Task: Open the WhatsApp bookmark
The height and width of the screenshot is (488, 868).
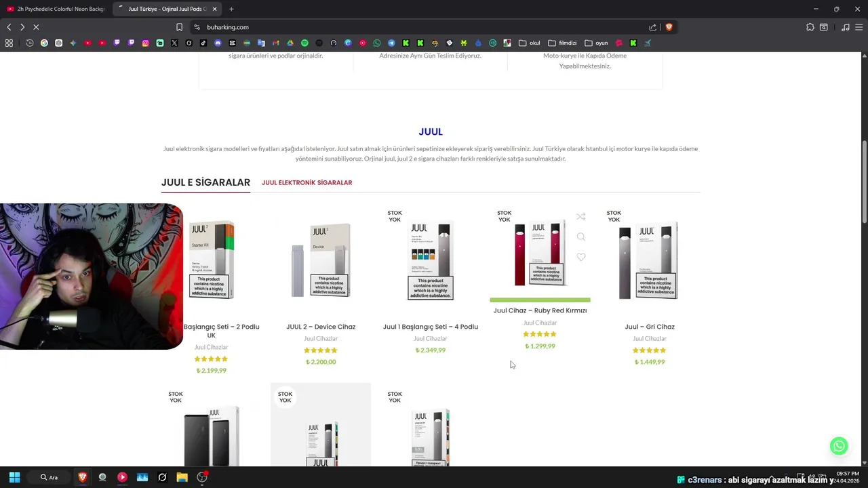Action: (x=377, y=43)
